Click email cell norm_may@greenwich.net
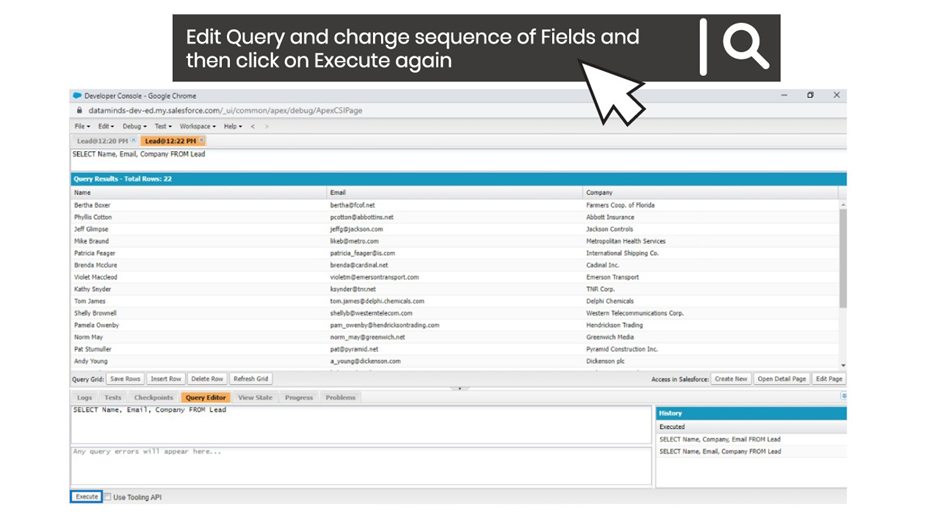940x529 pixels. click(x=454, y=337)
